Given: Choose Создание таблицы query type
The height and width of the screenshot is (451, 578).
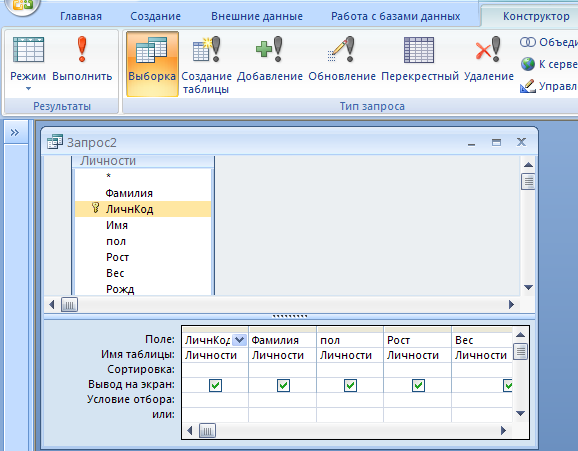Looking at the screenshot, I should [206, 63].
